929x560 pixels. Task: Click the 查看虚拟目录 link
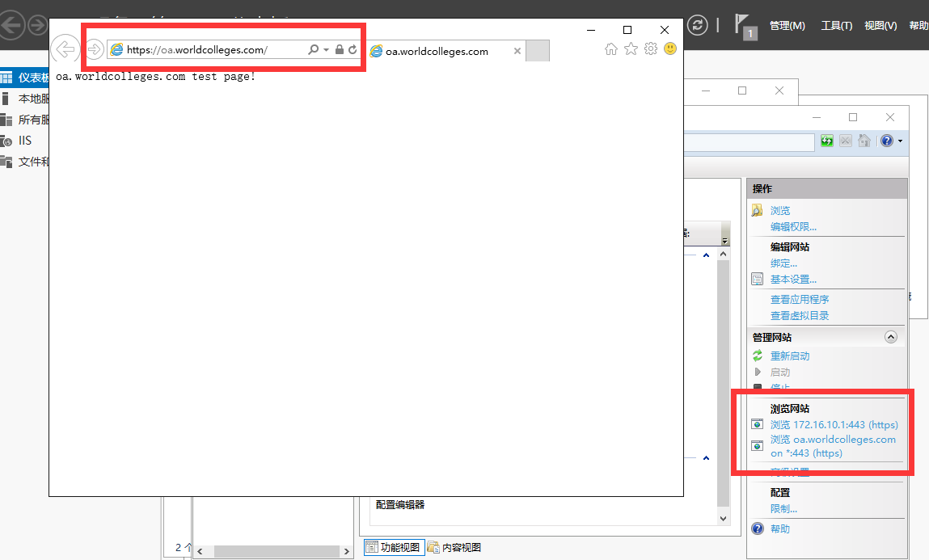800,315
